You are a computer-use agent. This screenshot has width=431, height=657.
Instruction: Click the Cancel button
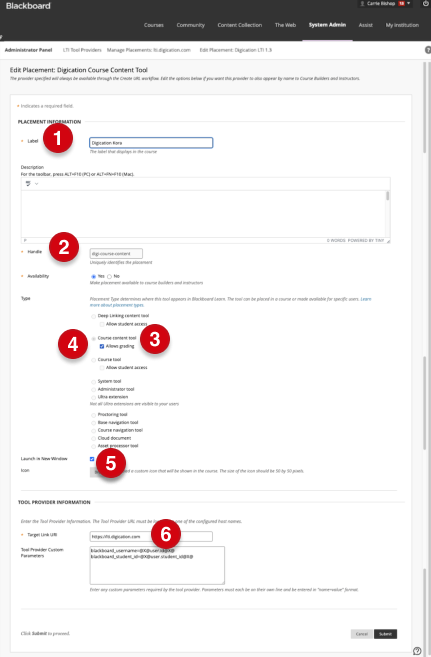click(x=361, y=634)
